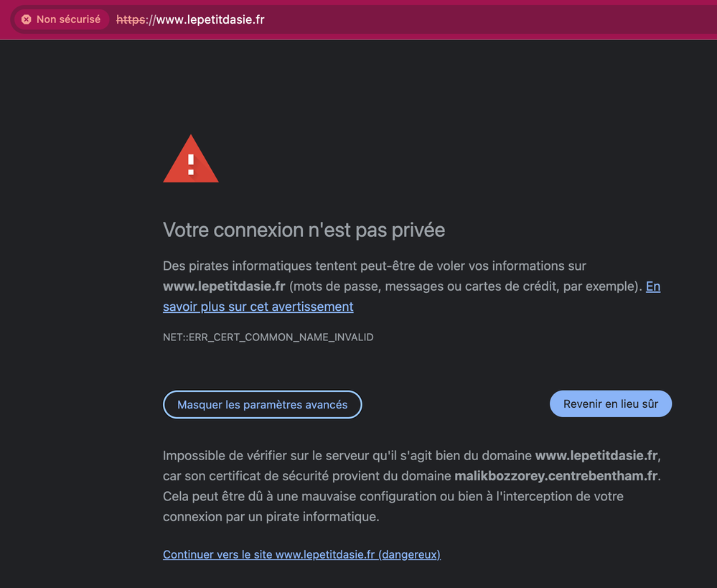Click the heading Votre connexion n'est pas privée

[304, 230]
